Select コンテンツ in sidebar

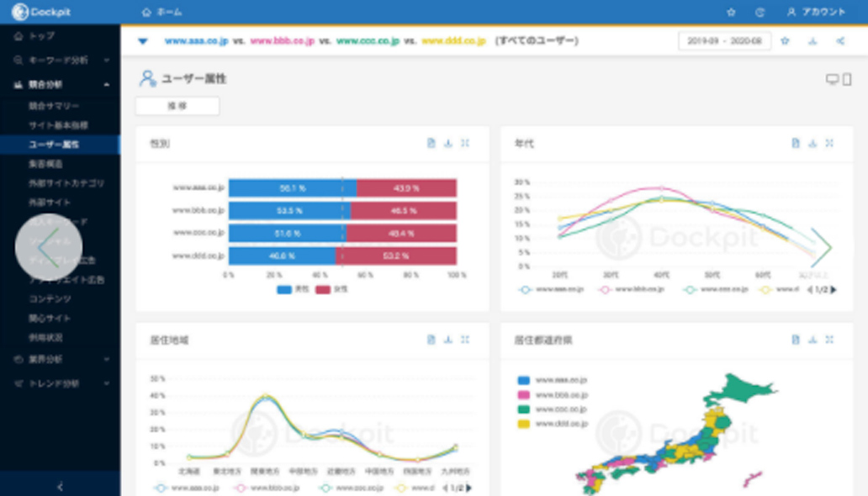[50, 299]
